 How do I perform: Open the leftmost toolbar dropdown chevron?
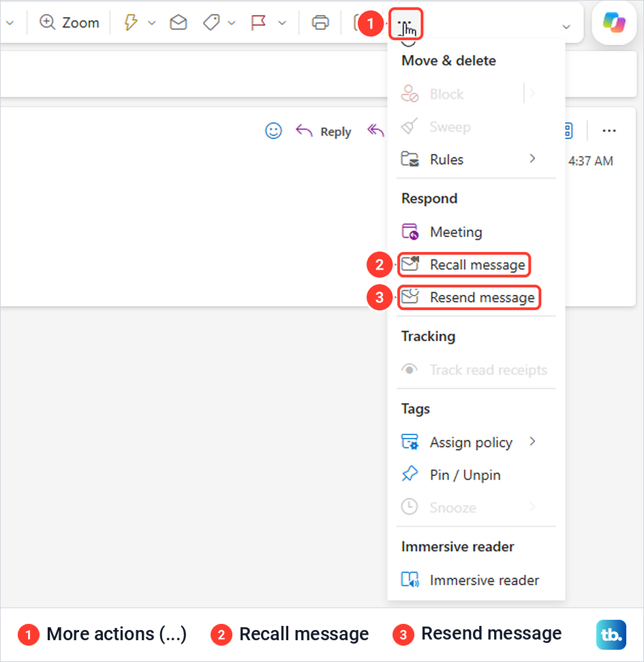click(x=10, y=22)
